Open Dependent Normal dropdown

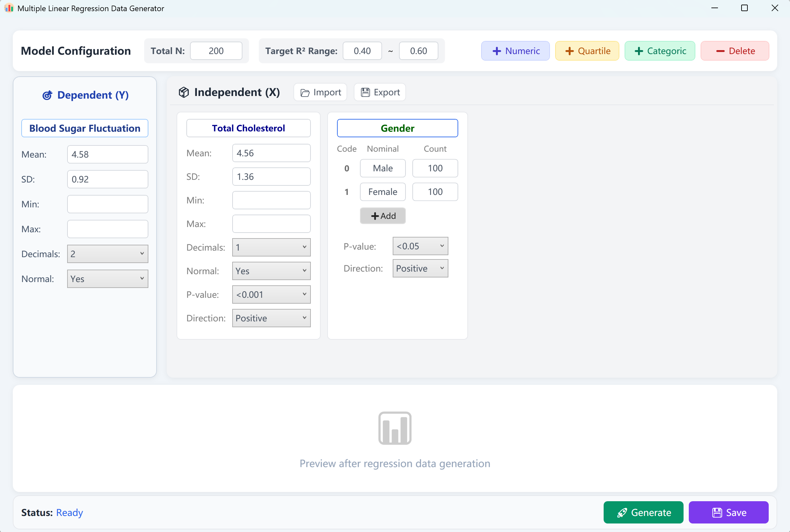coord(107,278)
